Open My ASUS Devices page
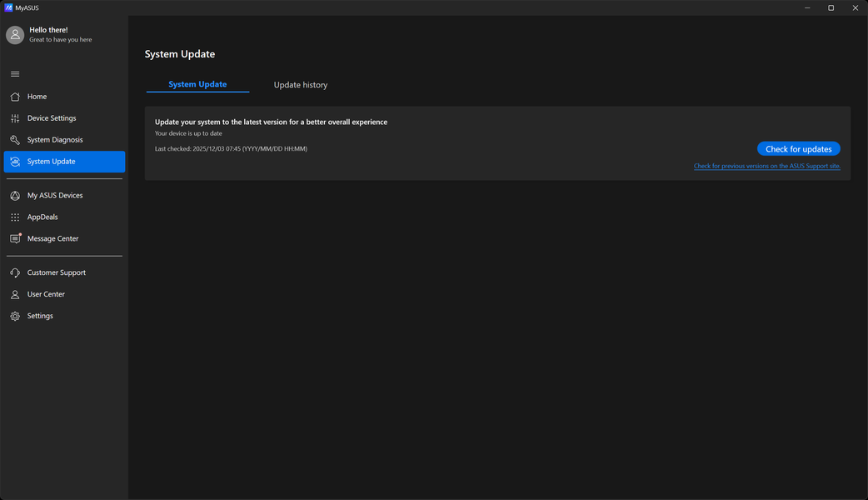This screenshot has height=500, width=868. 55,195
